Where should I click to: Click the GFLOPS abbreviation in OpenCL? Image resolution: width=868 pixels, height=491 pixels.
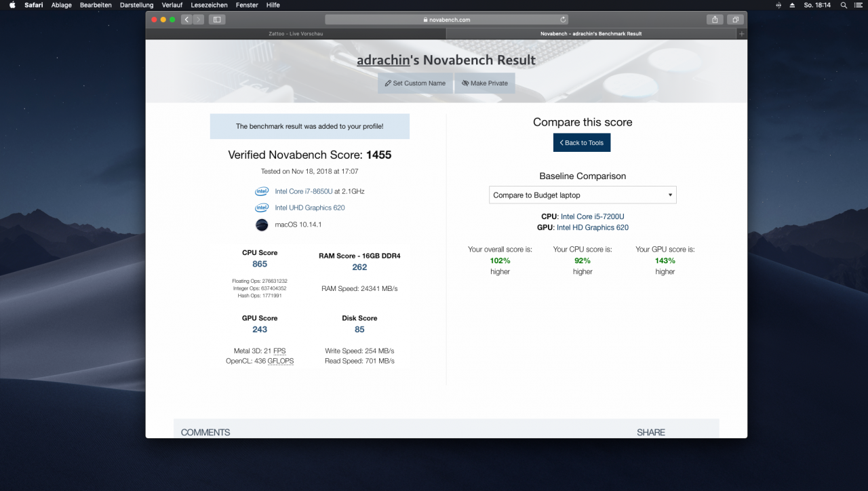[x=281, y=361]
